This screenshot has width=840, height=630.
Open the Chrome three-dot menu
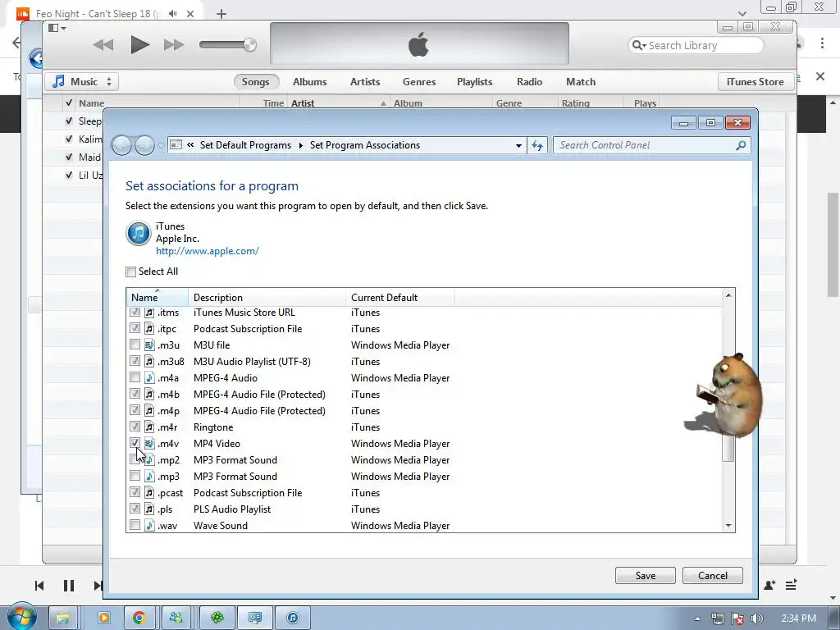tap(822, 43)
